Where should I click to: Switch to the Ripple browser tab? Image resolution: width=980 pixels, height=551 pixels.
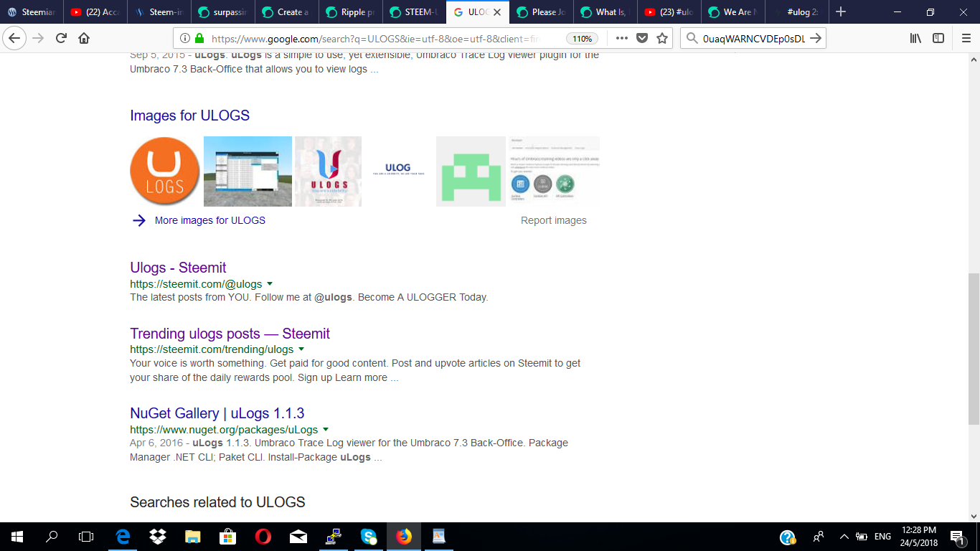pos(350,12)
